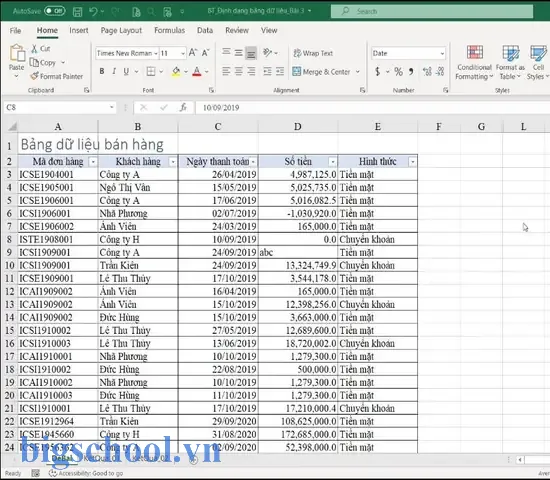550x480 pixels.
Task: Toggle the Bottom Align button
Action: [x=251, y=53]
